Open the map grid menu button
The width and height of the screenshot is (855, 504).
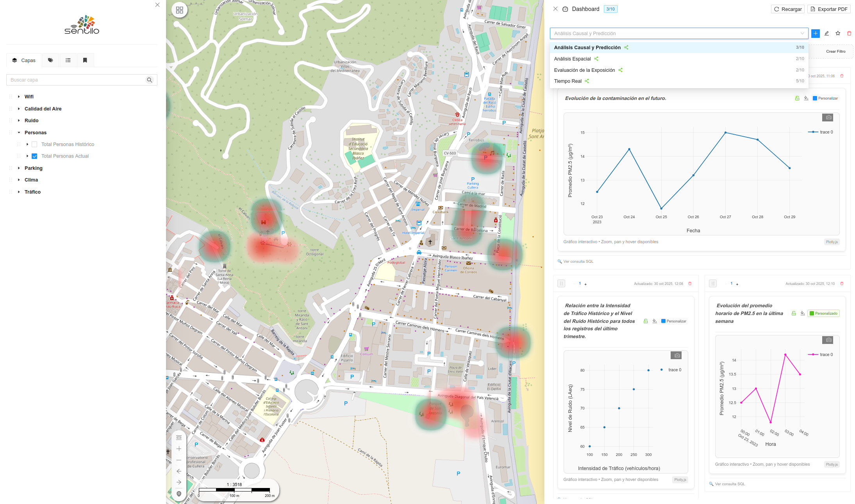pyautogui.click(x=179, y=10)
